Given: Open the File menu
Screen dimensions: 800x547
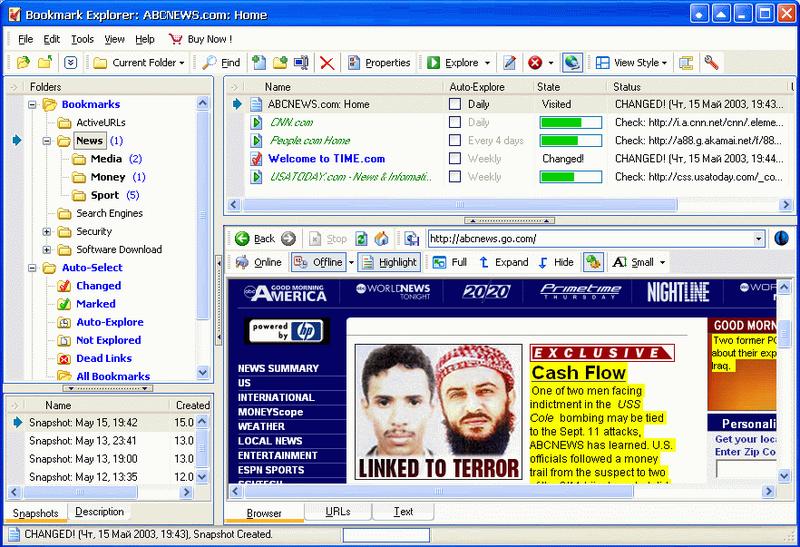Looking at the screenshot, I should [26, 39].
